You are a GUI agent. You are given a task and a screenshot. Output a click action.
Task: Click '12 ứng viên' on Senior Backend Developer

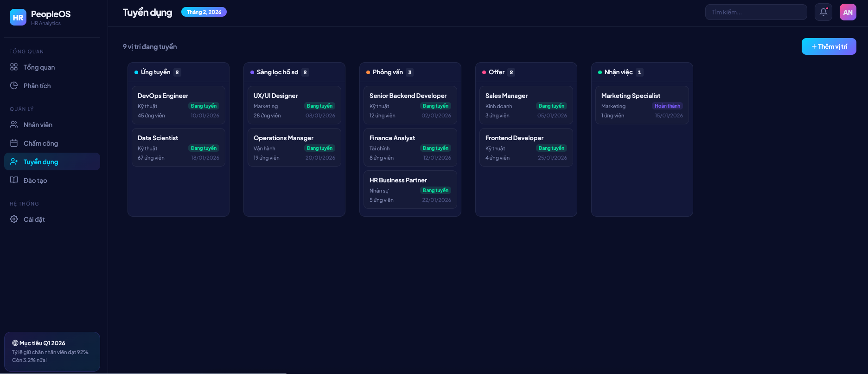(383, 116)
